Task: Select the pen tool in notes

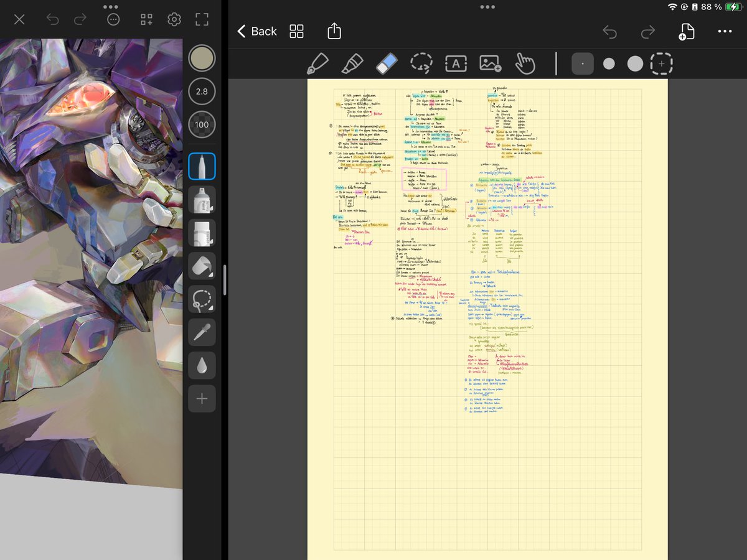Action: 317,63
